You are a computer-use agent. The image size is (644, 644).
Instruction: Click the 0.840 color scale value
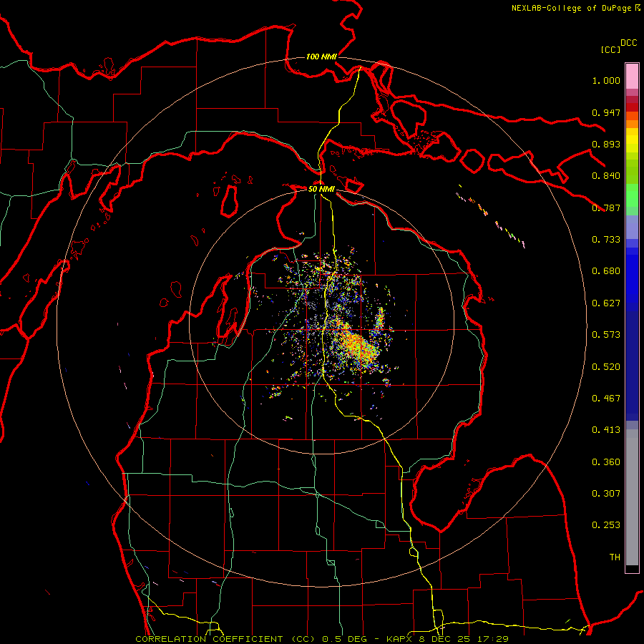pyautogui.click(x=606, y=176)
